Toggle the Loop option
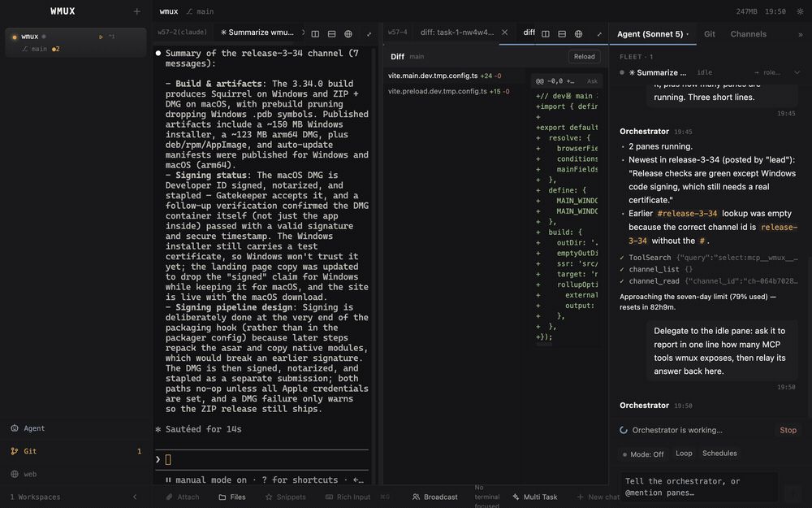Image resolution: width=812 pixels, height=508 pixels. coord(684,454)
